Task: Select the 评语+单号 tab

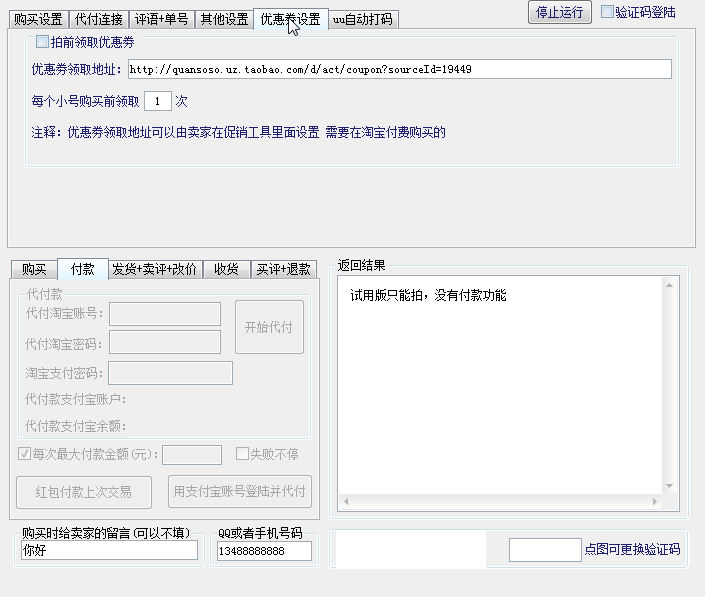Action: pyautogui.click(x=161, y=19)
